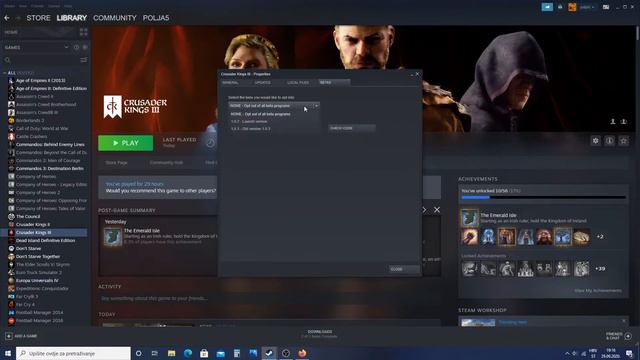Open Task View on taskbar
The width and height of the screenshot is (640, 360).
[155, 353]
